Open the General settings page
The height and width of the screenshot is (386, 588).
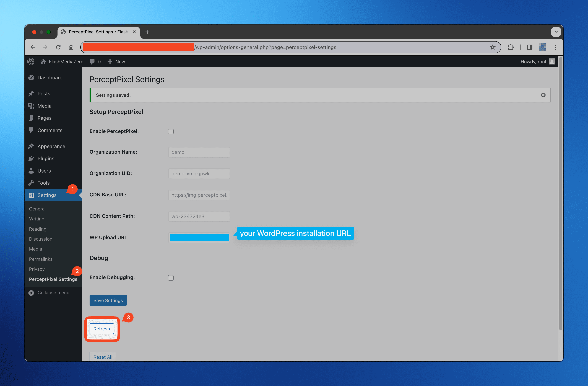pos(37,209)
